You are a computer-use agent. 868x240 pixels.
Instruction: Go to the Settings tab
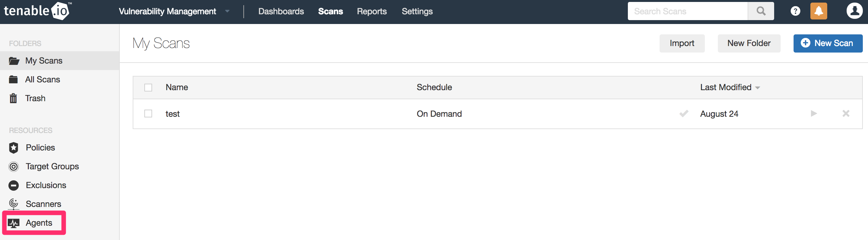click(417, 11)
